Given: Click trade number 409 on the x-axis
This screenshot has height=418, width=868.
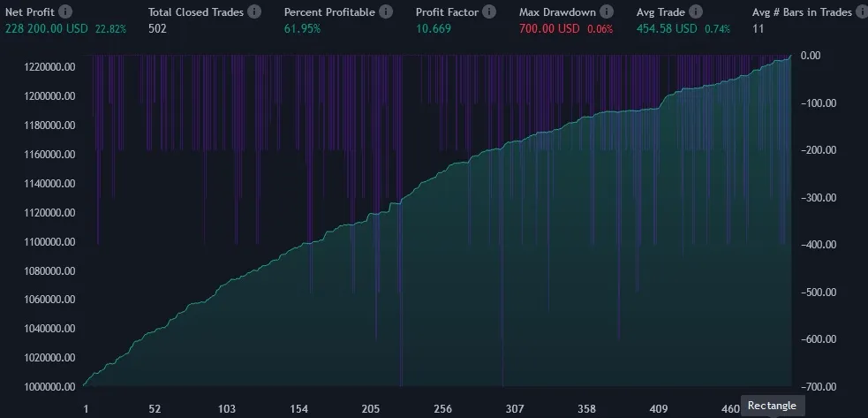Looking at the screenshot, I should 659,409.
